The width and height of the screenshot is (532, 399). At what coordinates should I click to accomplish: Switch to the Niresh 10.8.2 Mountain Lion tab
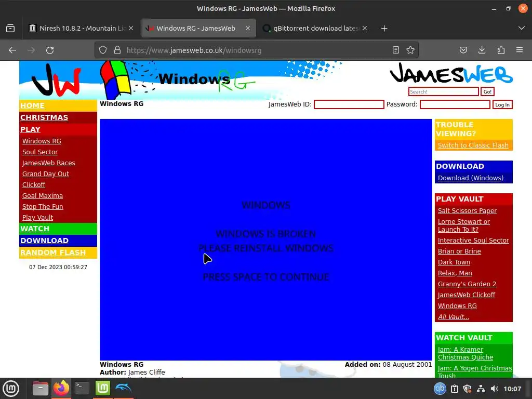(x=81, y=28)
